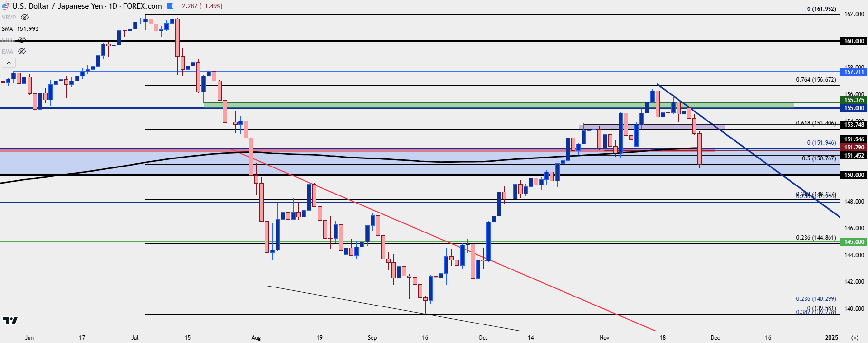Collapse the indicator legend with the chevron

tap(9, 63)
